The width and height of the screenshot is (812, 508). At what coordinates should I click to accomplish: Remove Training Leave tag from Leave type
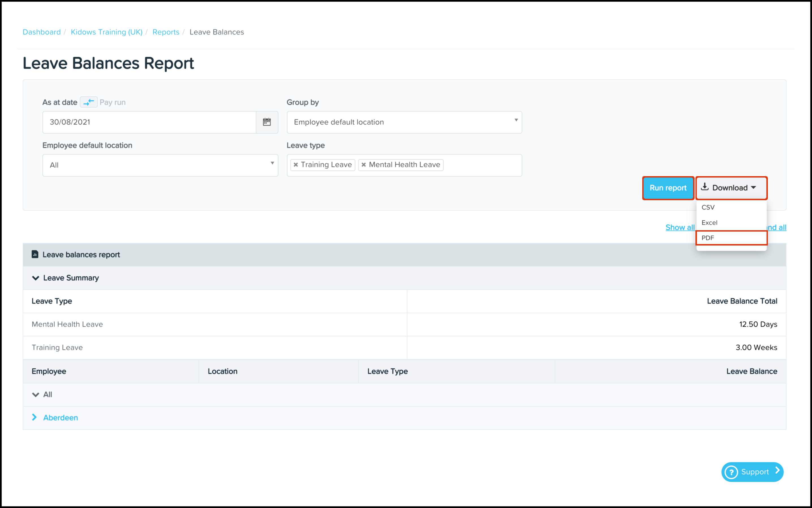(296, 165)
